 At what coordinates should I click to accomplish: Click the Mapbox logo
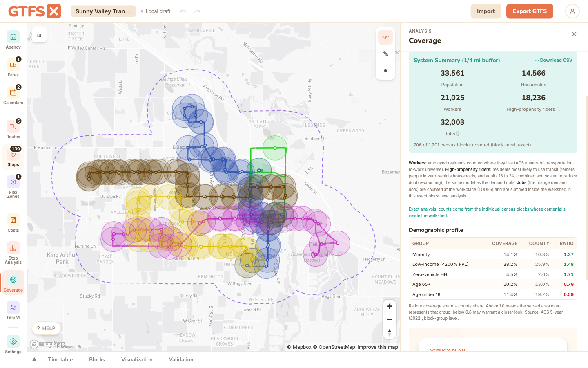[x=47, y=344]
